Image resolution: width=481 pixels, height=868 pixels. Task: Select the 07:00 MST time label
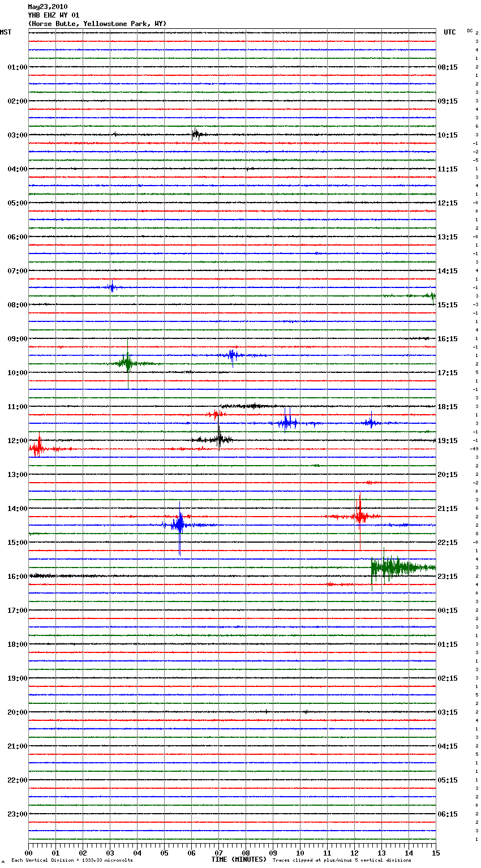coord(18,271)
